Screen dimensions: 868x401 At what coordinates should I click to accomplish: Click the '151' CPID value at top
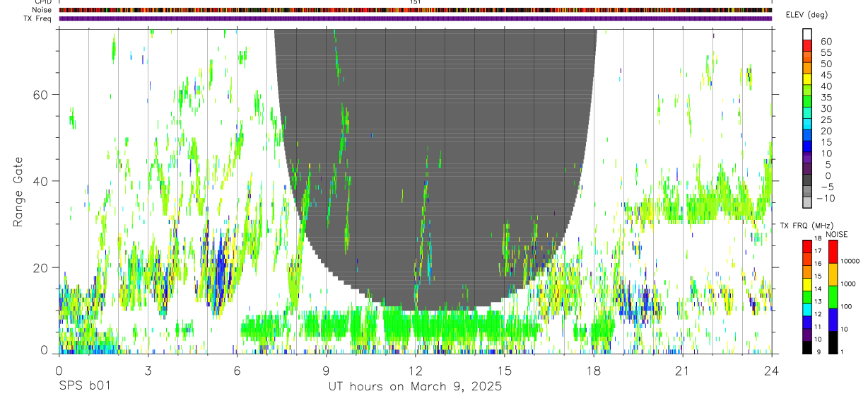[x=416, y=2]
